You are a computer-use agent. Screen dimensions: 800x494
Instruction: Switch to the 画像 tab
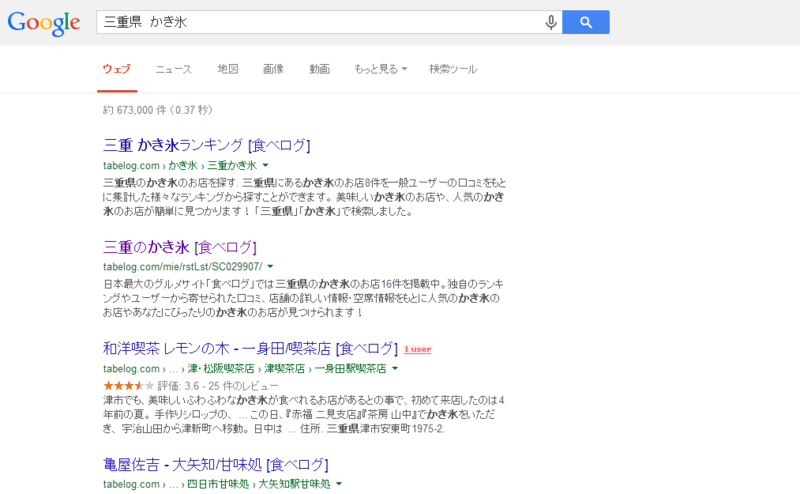tap(273, 69)
